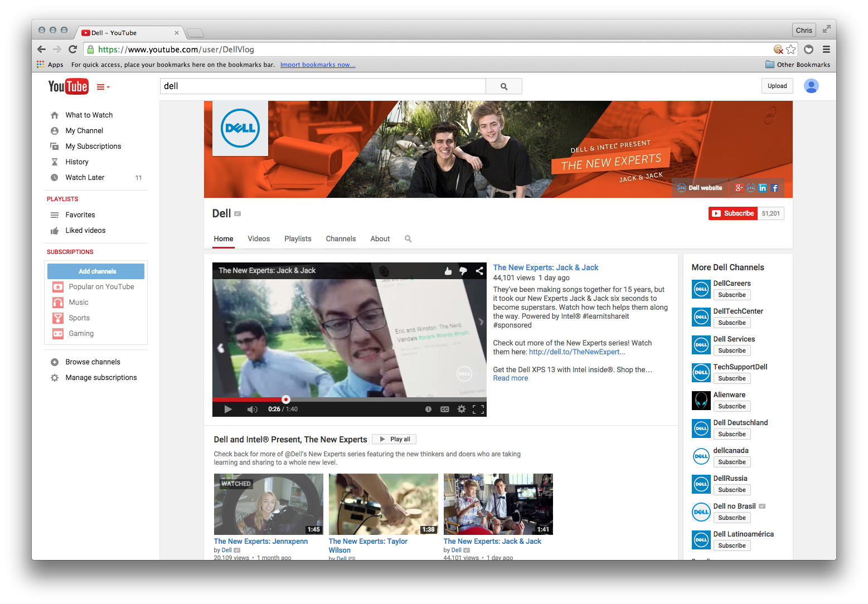Image resolution: width=868 pixels, height=604 pixels.
Task: Click next arrow on video player
Action: (481, 322)
